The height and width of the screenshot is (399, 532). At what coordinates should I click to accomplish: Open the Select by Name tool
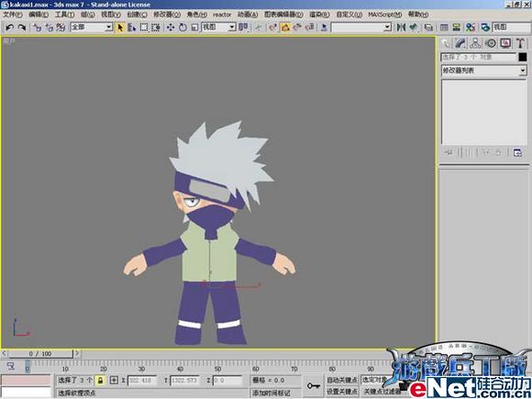(x=132, y=28)
